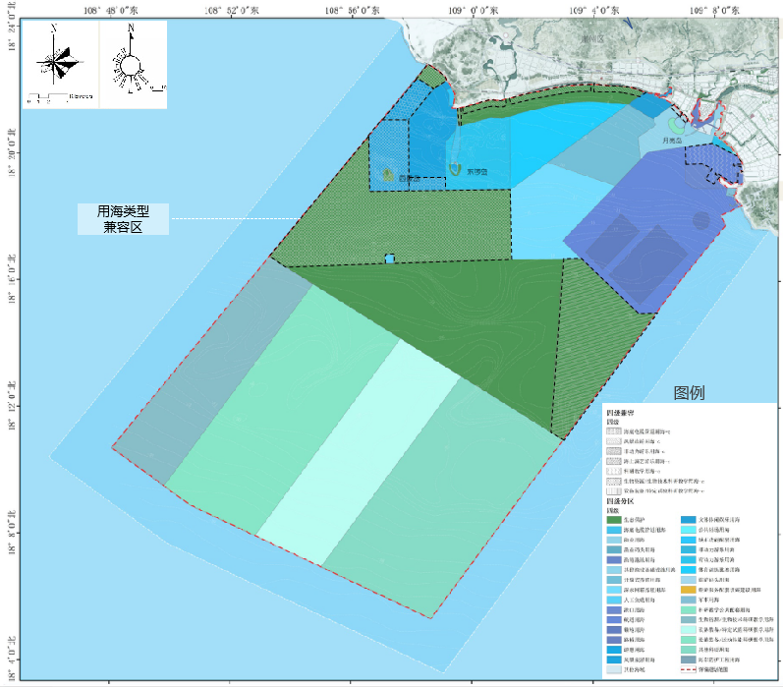Click the 月亮岛 island on the map
Viewport: 784px width, 688px height.
click(674, 127)
